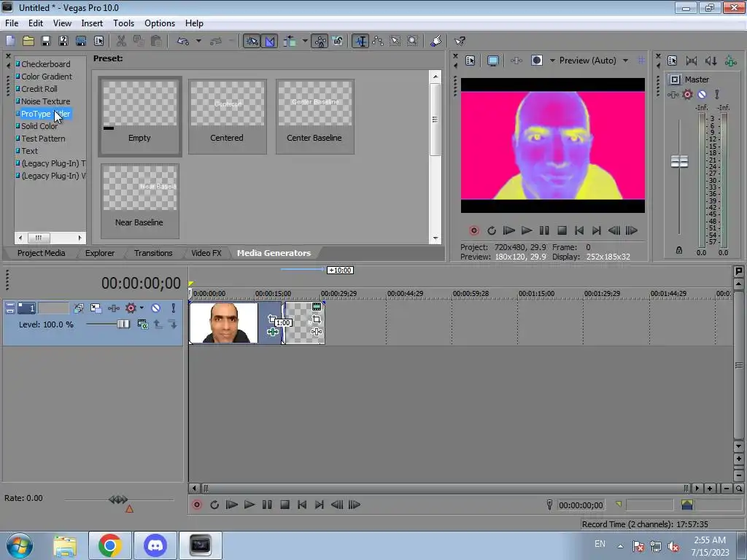Open track motion on track 1
Screen dimensions: 747x560
coord(96,308)
